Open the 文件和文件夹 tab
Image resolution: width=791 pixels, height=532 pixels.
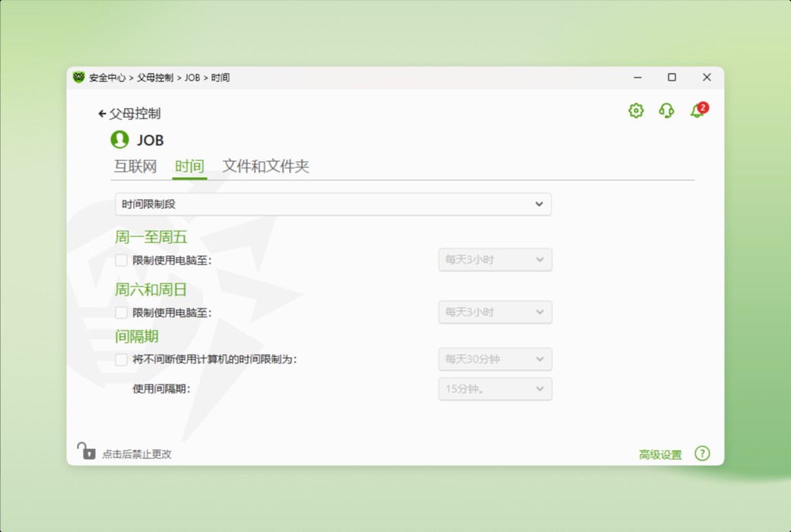265,166
